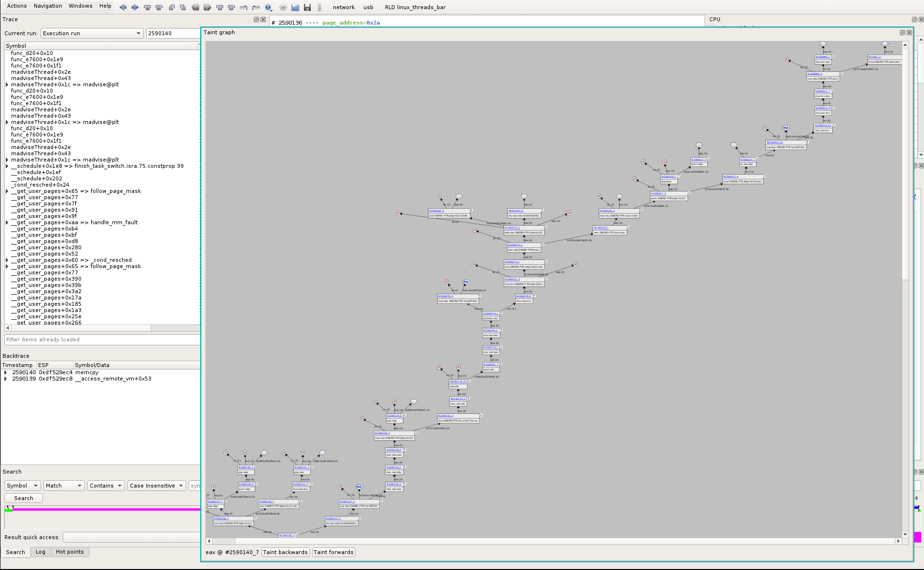924x570 pixels.
Task: Click the detach icon on the Trace panel
Action: tap(256, 19)
